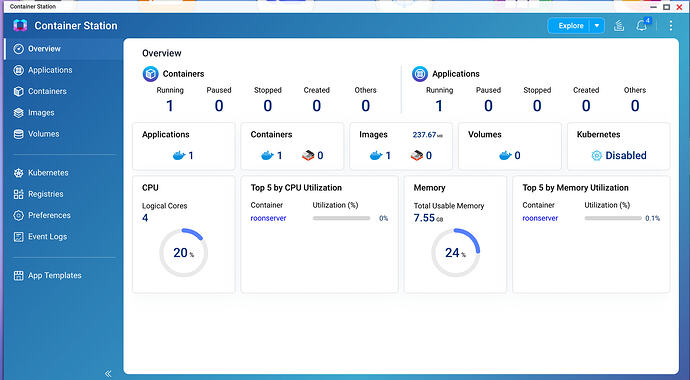Screen dimensions: 690x380
Task: Click the Containers Running count 1
Action: [x=170, y=106]
